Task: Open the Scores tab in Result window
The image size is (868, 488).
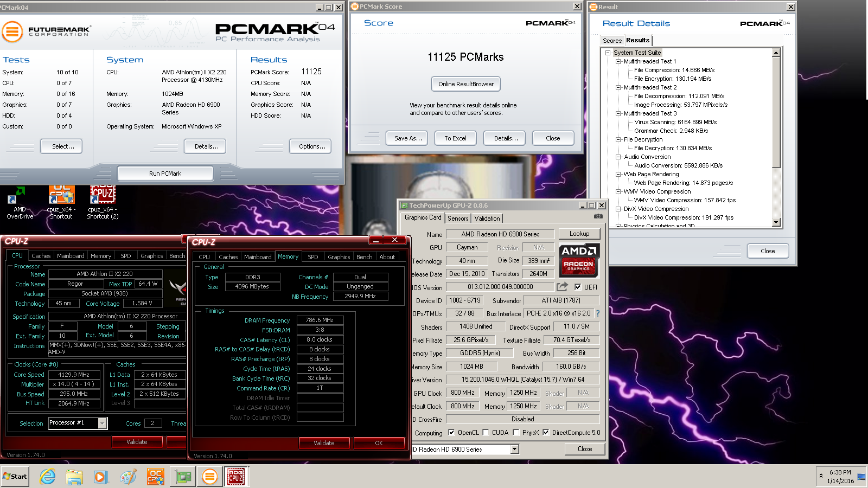Action: click(612, 41)
